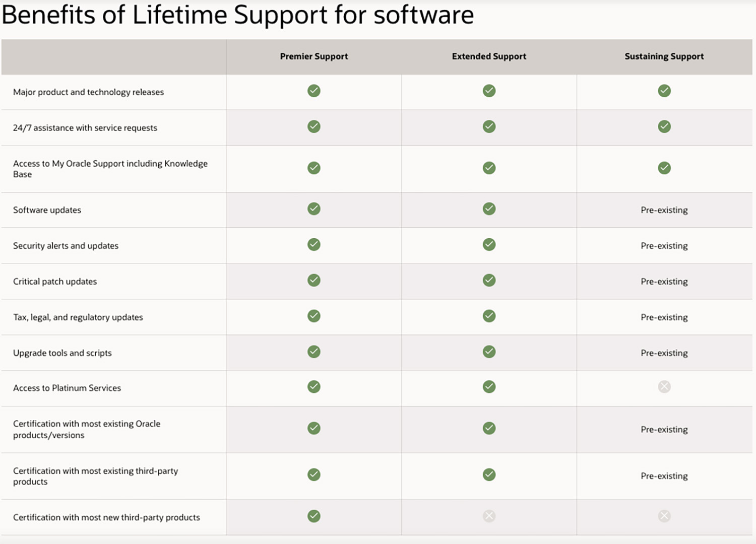
Task: Select Certification with most existing third-party products label
Action: (96, 476)
